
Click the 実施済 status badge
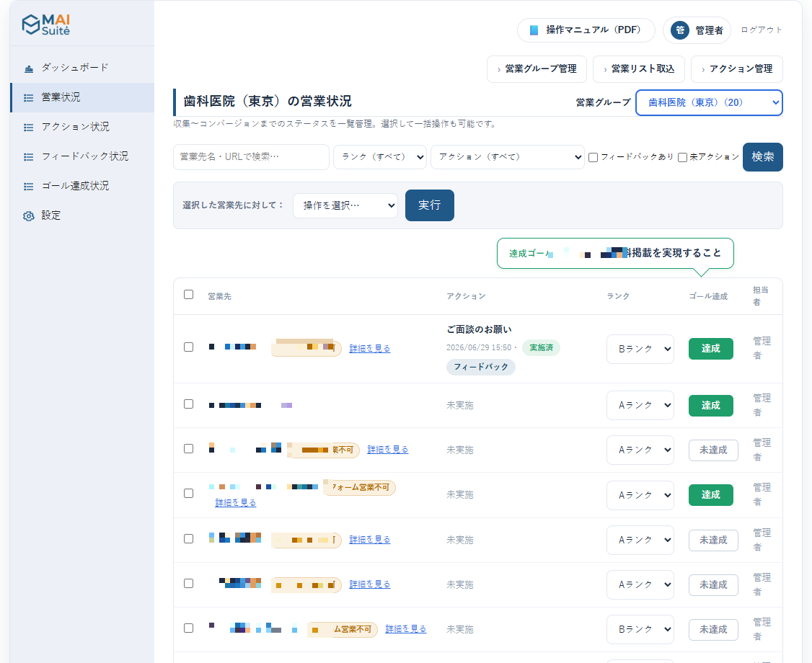[x=541, y=348]
